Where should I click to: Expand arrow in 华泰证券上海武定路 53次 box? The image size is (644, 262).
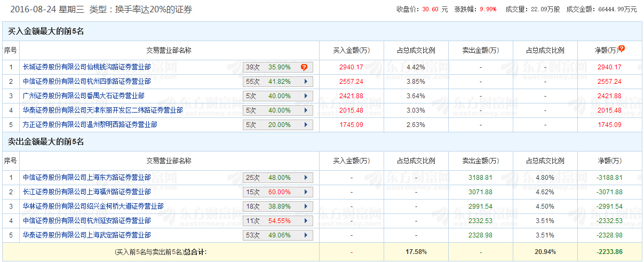point(306,235)
